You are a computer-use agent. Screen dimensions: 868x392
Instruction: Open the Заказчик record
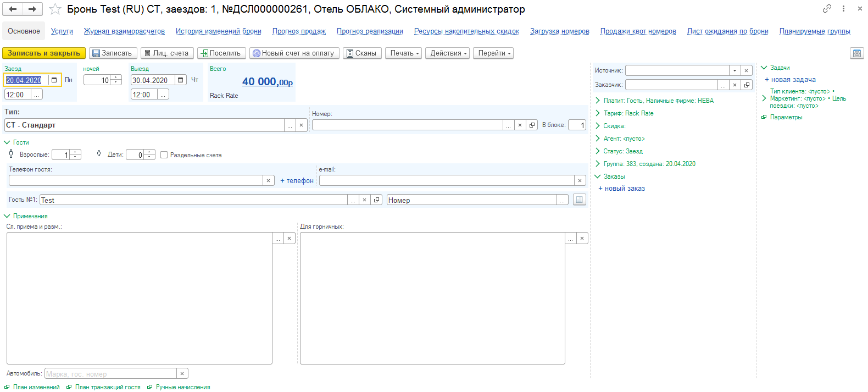point(747,85)
